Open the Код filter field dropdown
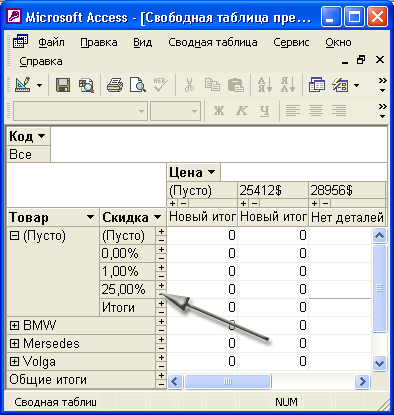This screenshot has height=415, width=394. tap(41, 136)
